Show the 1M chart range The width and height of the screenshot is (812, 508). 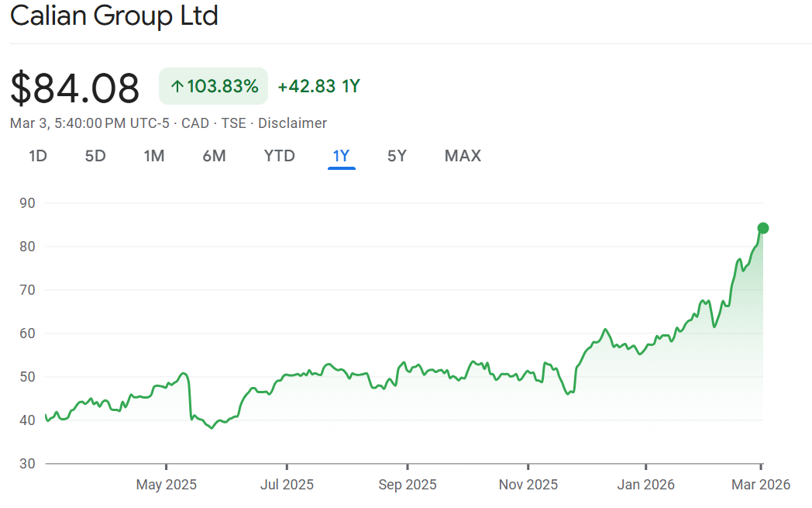click(x=153, y=156)
